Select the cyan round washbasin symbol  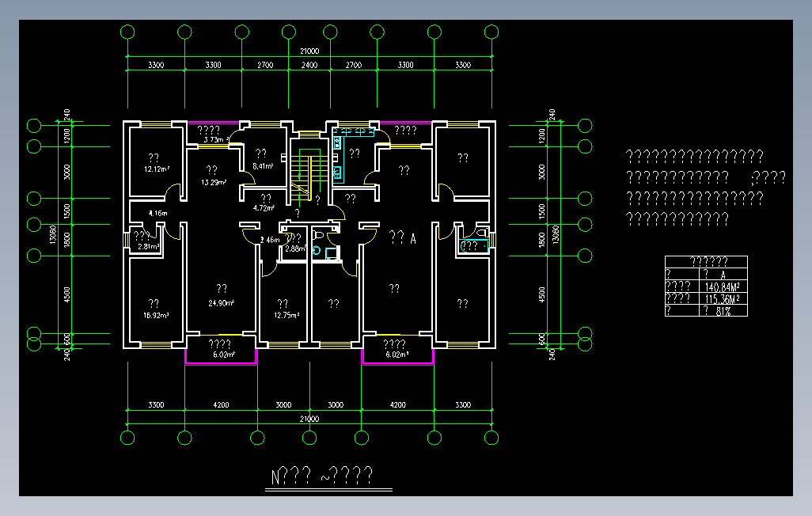tap(317, 251)
